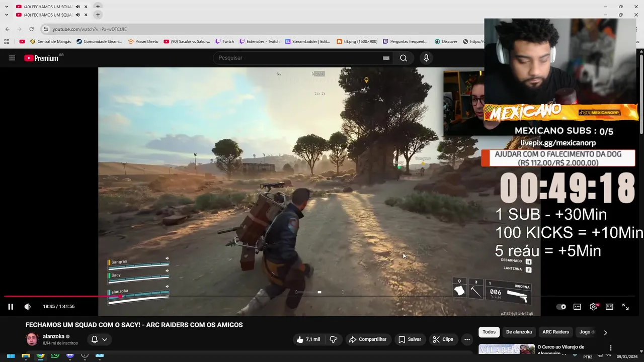The width and height of the screenshot is (644, 362).
Task: Open the apps grid in bookmarks bar
Action: 7,42
